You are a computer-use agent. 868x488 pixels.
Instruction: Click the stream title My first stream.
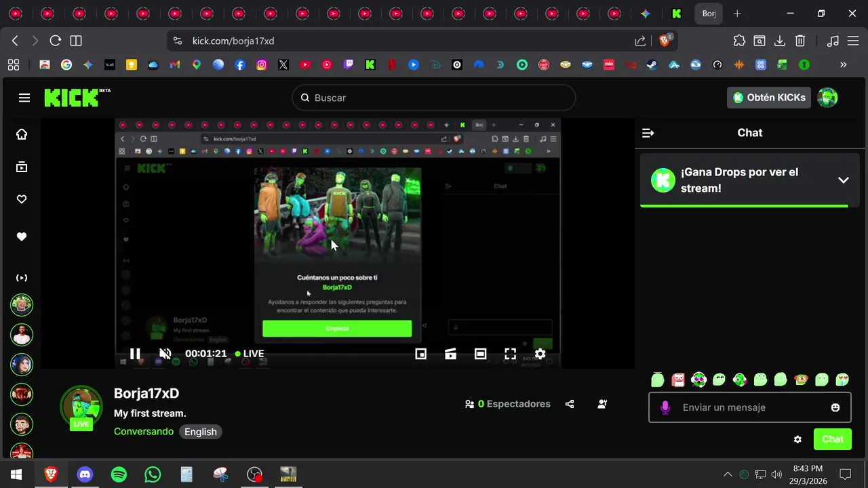tap(150, 413)
